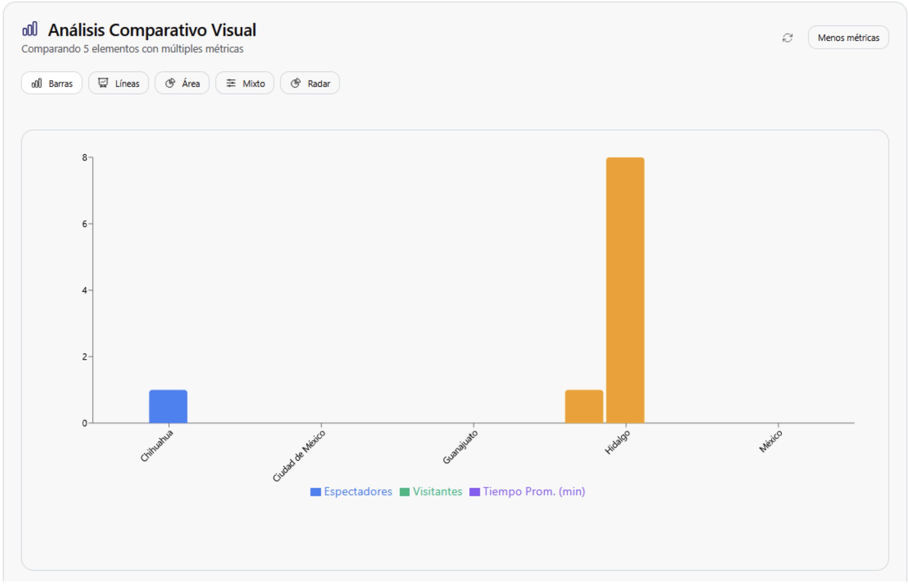The width and height of the screenshot is (909, 588).
Task: Click the blue Espectadores legend swatch
Action: [315, 492]
